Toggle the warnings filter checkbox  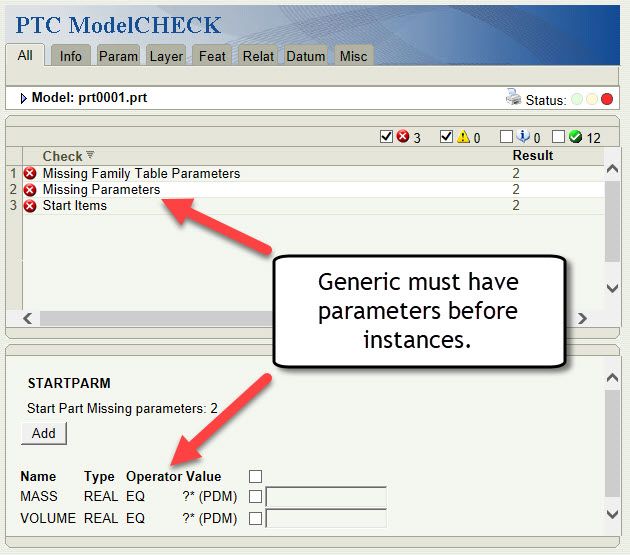click(x=446, y=137)
